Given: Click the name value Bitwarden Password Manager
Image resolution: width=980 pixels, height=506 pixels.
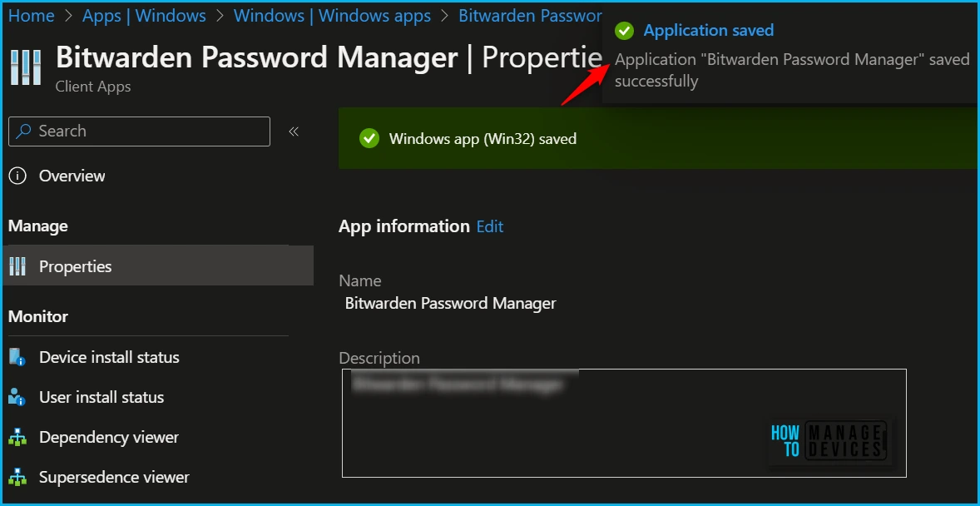Looking at the screenshot, I should [451, 304].
